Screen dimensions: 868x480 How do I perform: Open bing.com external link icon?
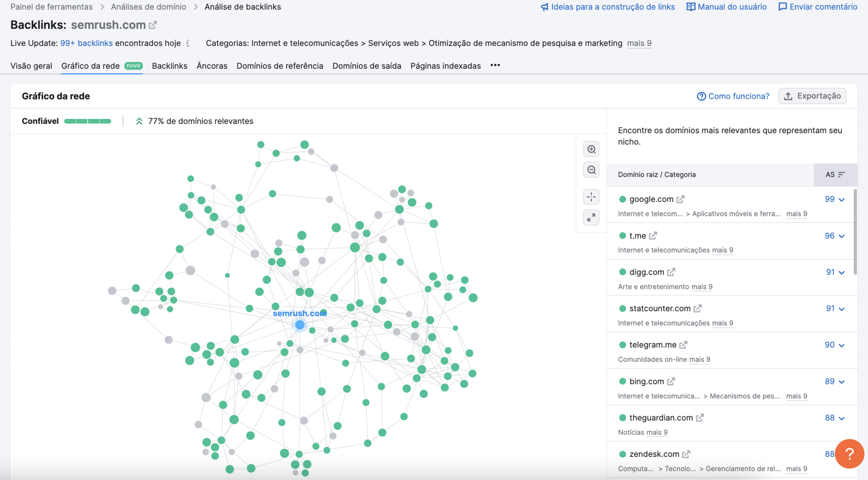pos(671,381)
